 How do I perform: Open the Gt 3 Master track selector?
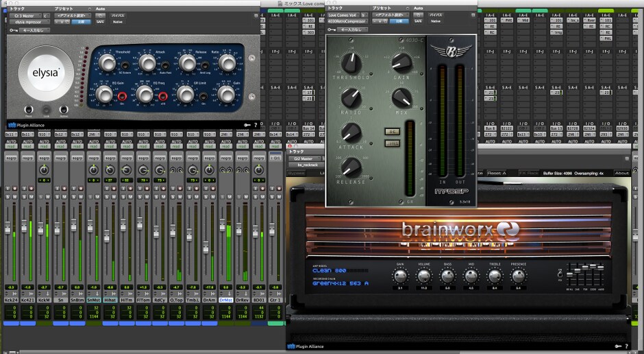pos(25,16)
